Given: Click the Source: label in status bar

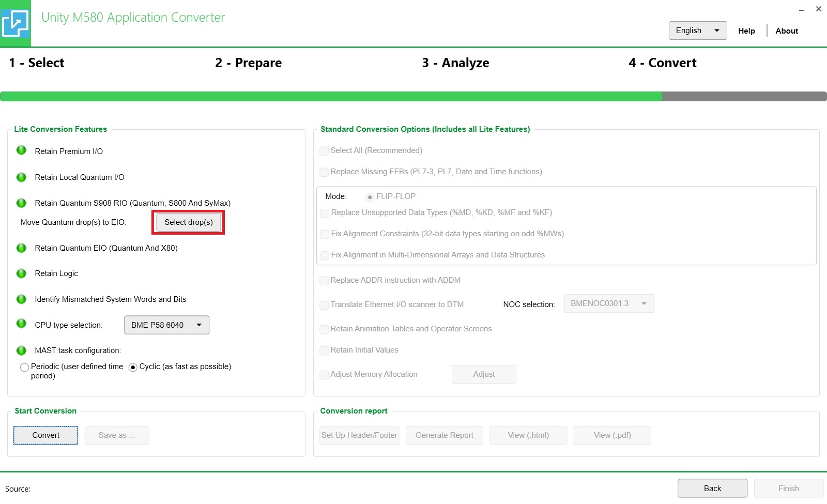Looking at the screenshot, I should pyautogui.click(x=18, y=489).
